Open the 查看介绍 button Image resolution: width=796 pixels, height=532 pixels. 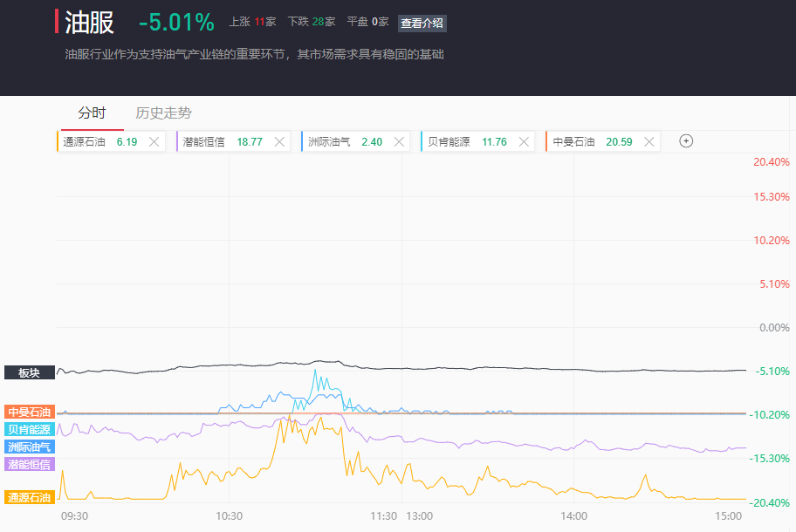coord(422,24)
